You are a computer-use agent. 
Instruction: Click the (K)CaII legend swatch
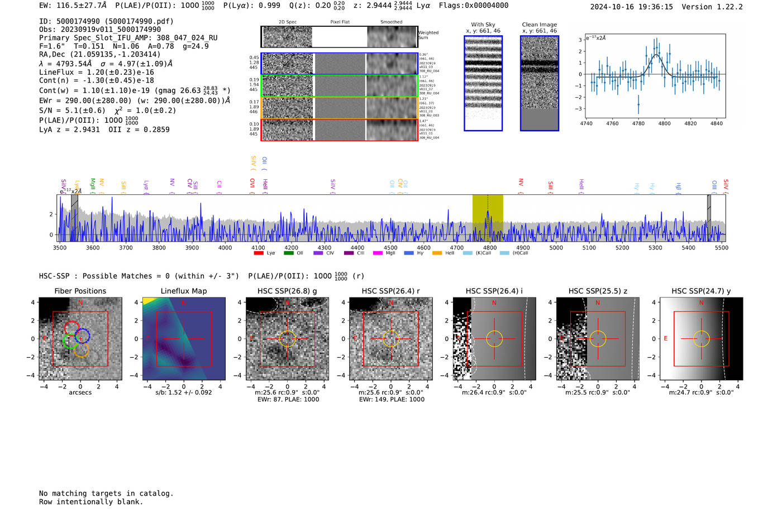click(x=468, y=253)
